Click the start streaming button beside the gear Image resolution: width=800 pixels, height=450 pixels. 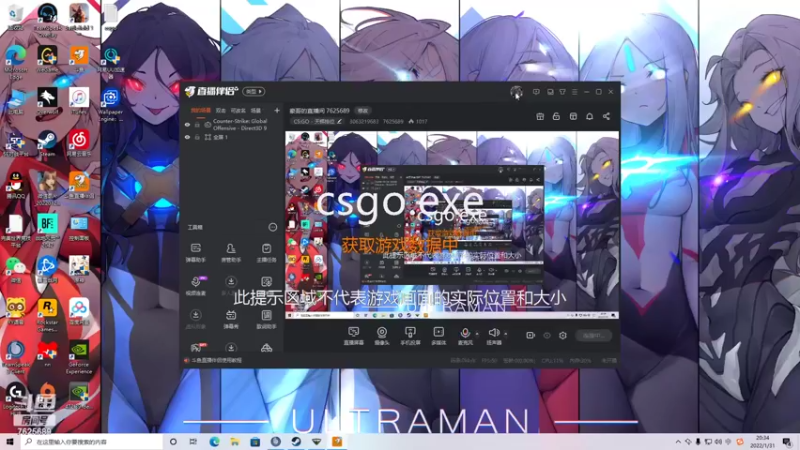coord(593,336)
